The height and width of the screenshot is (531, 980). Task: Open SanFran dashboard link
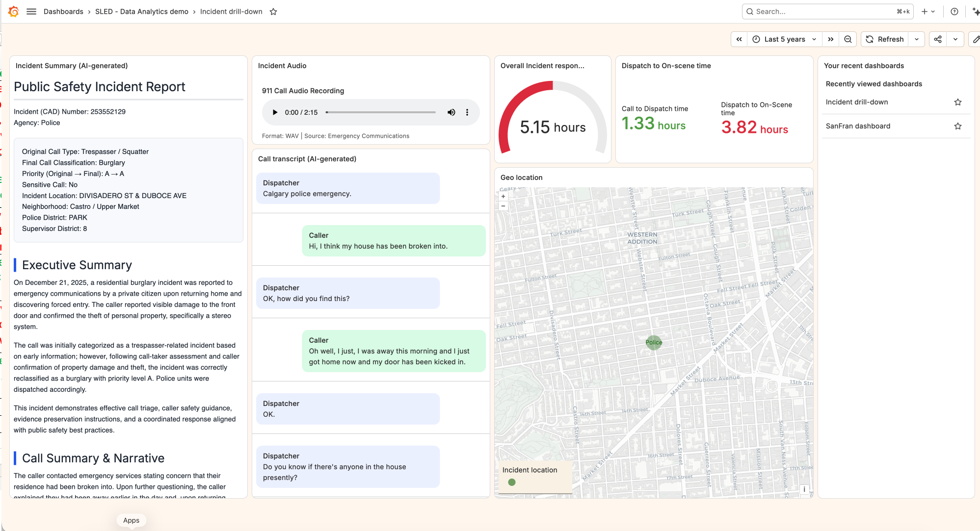pos(858,126)
